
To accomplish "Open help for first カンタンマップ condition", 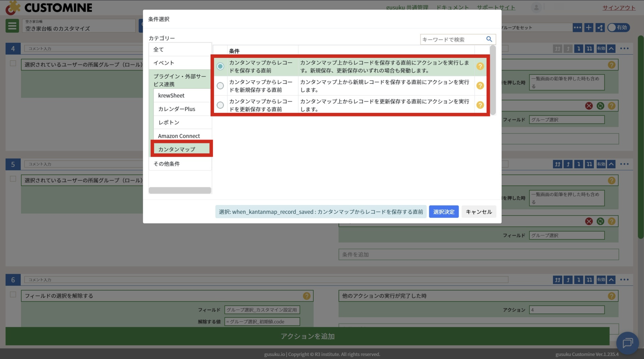I will pos(480,66).
